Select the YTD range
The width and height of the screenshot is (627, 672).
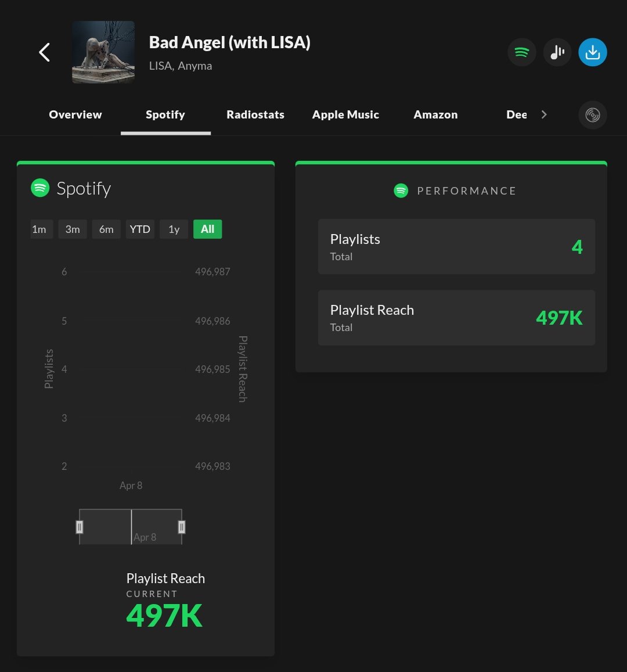[140, 229]
